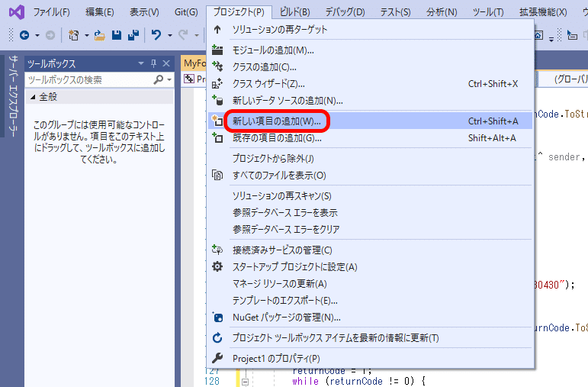Collapse the code block at line 128

click(x=246, y=382)
